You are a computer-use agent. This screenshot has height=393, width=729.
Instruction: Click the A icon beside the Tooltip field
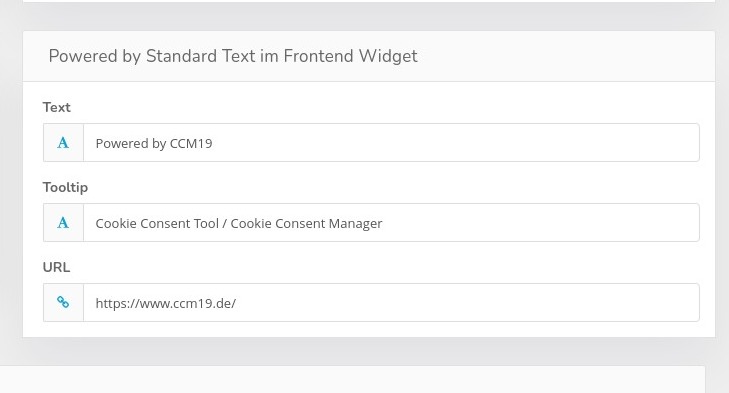tap(63, 223)
